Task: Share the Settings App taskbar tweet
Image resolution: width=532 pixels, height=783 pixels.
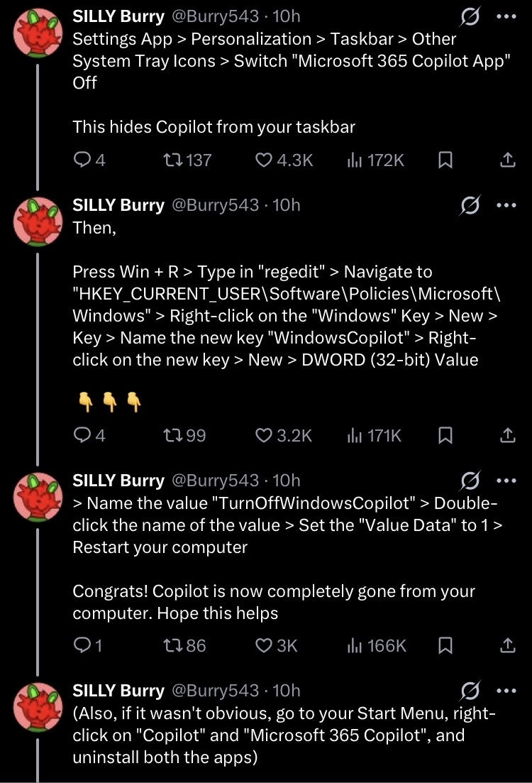Action: [508, 160]
